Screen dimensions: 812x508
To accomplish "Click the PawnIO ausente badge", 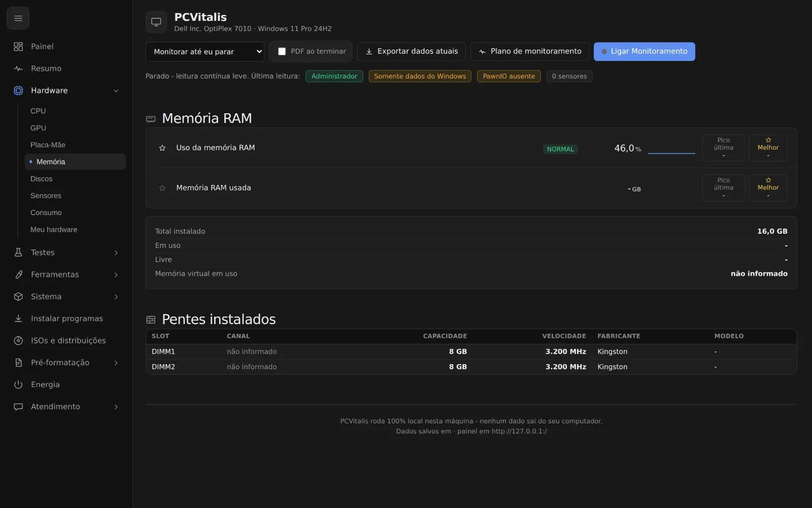I will tap(509, 76).
